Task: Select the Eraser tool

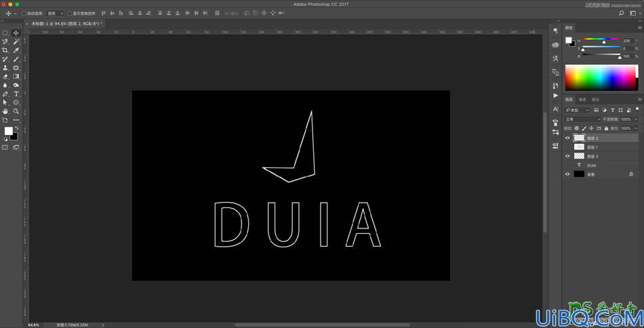Action: coord(5,77)
